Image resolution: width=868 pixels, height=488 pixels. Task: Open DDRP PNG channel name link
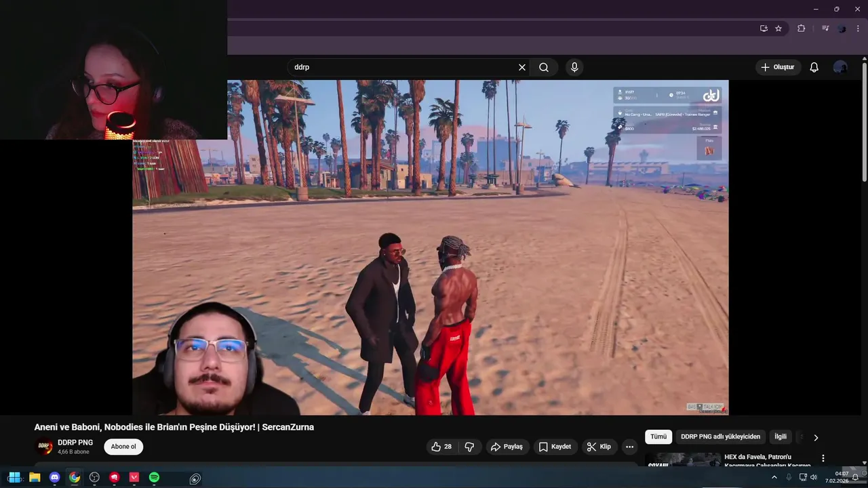(x=75, y=443)
